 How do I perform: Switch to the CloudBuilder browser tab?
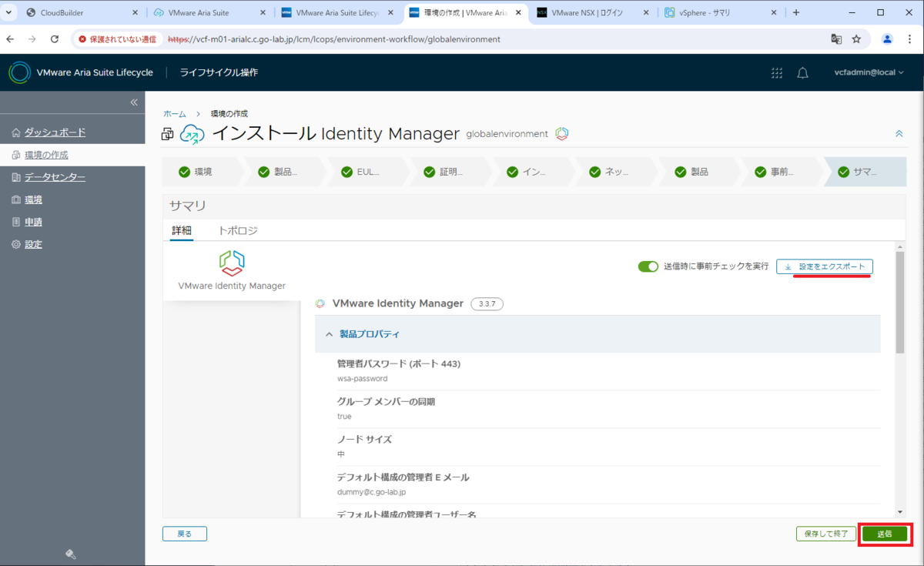click(x=80, y=12)
